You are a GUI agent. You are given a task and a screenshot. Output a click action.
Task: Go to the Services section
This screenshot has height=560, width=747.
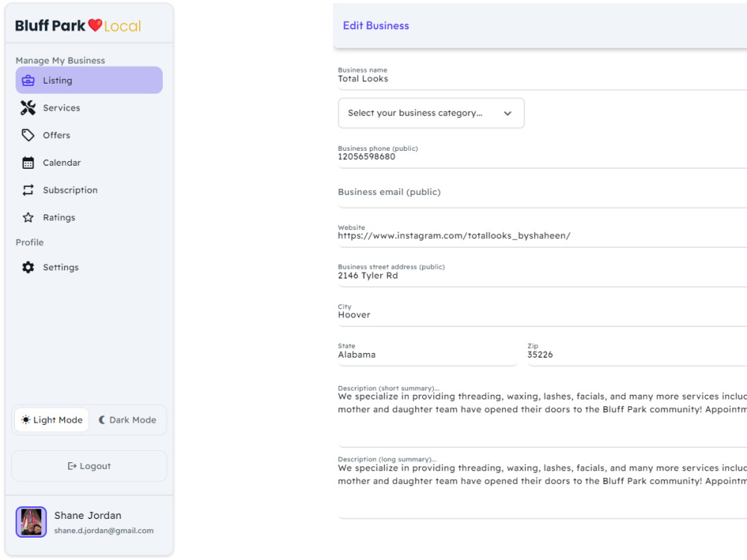point(89,108)
